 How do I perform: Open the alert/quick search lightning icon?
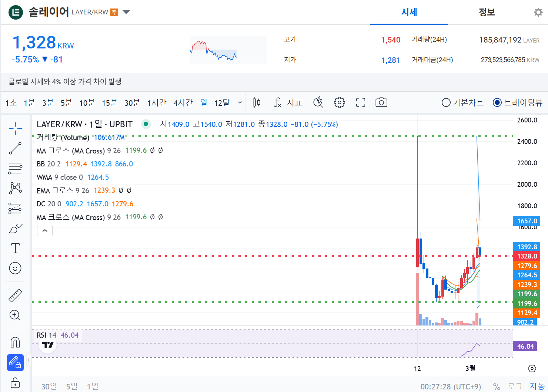pyautogui.click(x=318, y=102)
